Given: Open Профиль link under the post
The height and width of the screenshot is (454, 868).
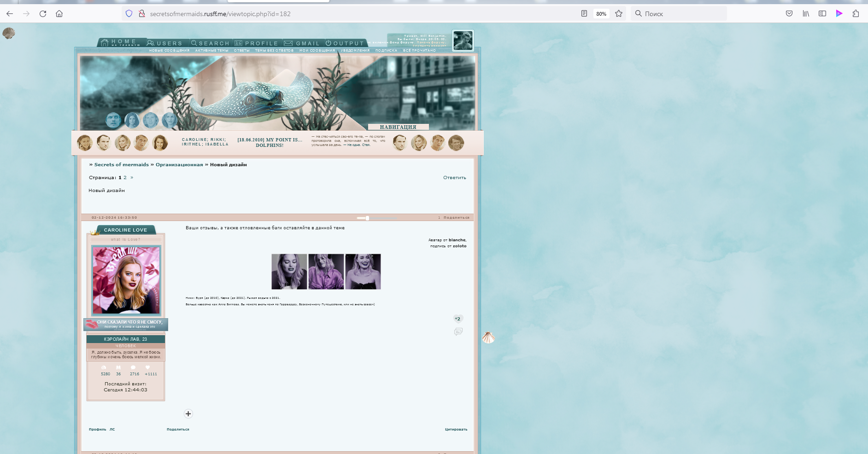Looking at the screenshot, I should coord(97,430).
